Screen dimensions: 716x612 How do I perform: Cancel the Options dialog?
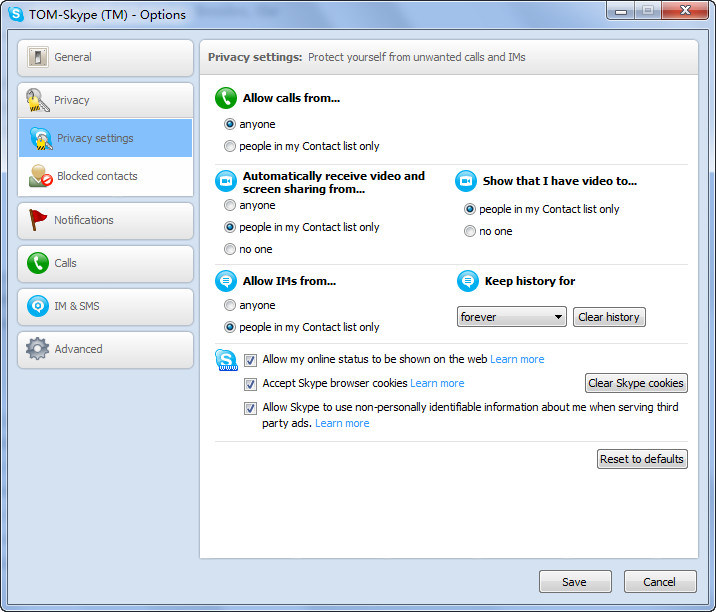660,581
